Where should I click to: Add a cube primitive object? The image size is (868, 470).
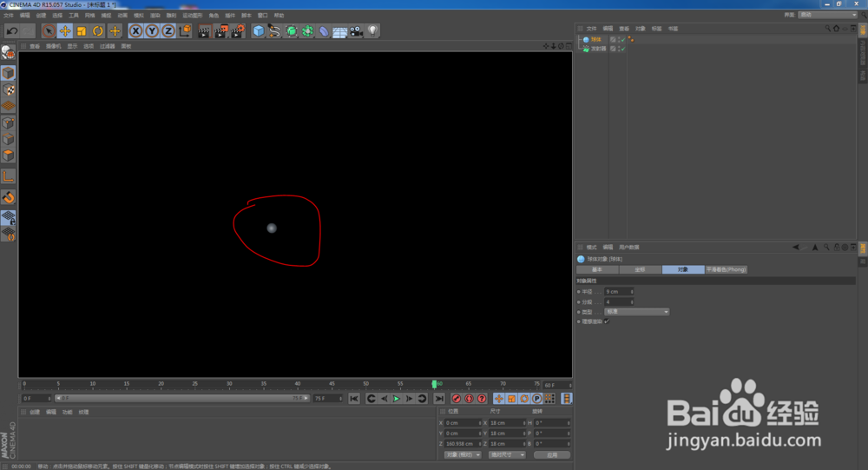259,31
